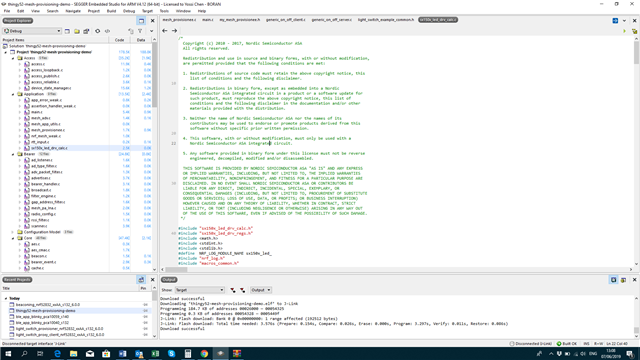The image size is (640, 360).
Task: Toggle the Project Explorer dock window button
Action: [x=141, y=21]
